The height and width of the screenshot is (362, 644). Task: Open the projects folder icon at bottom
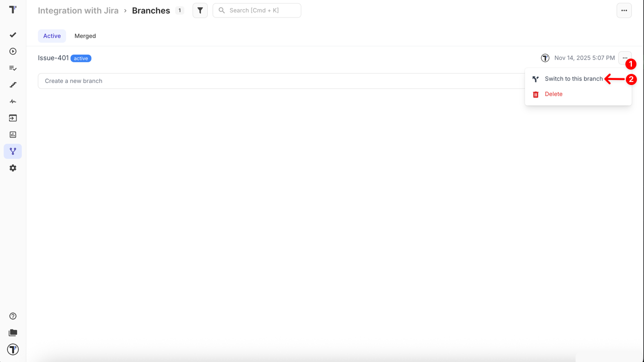click(13, 333)
